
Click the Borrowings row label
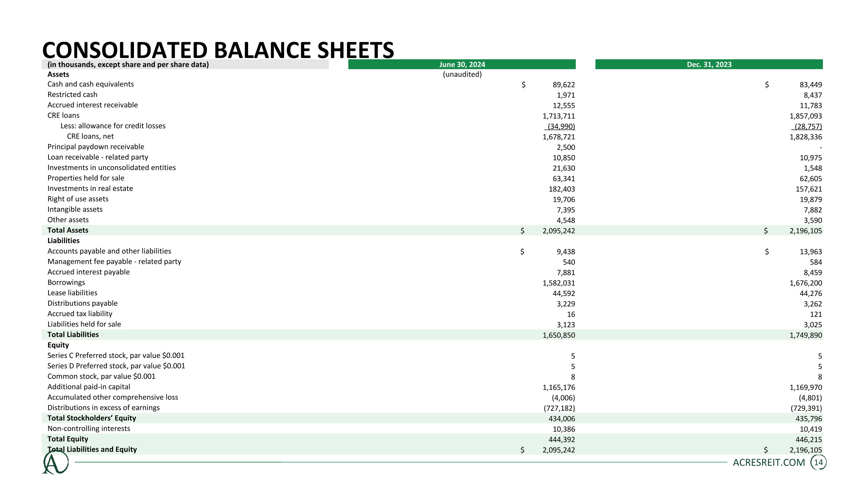pyautogui.click(x=66, y=282)
